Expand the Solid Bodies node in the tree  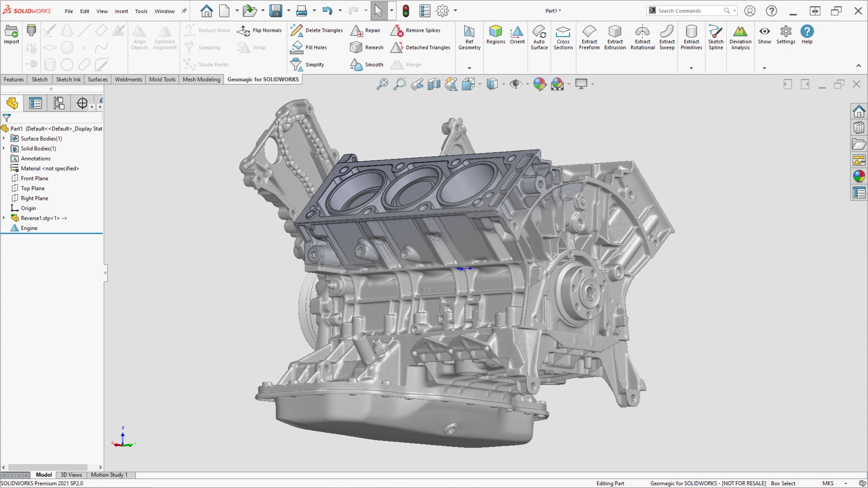coord(4,148)
